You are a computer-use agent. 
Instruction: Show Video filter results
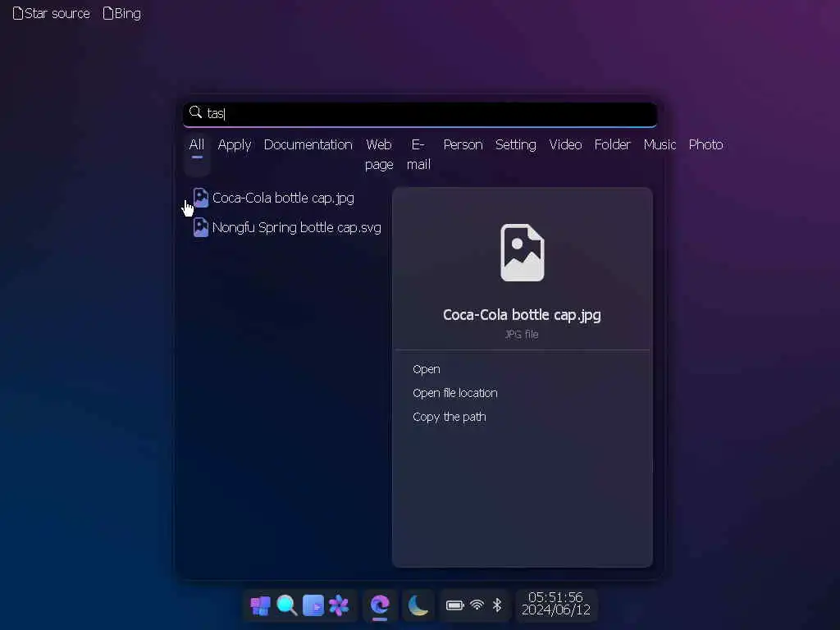tap(565, 144)
